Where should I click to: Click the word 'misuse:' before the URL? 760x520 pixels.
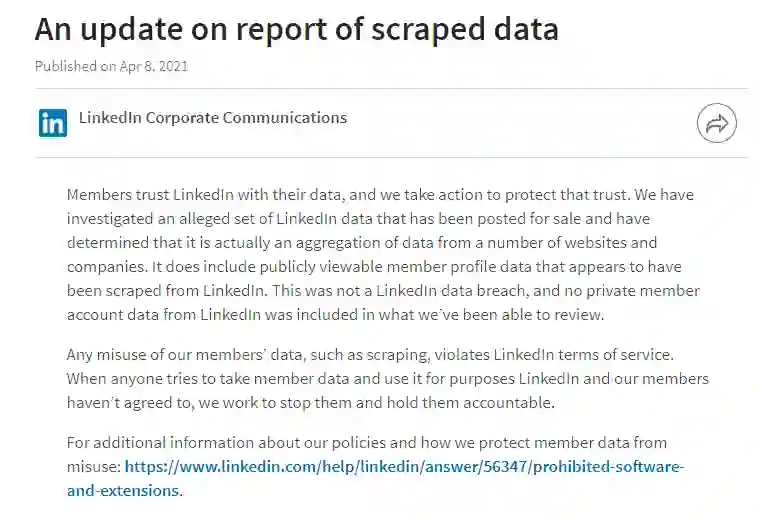tap(93, 466)
